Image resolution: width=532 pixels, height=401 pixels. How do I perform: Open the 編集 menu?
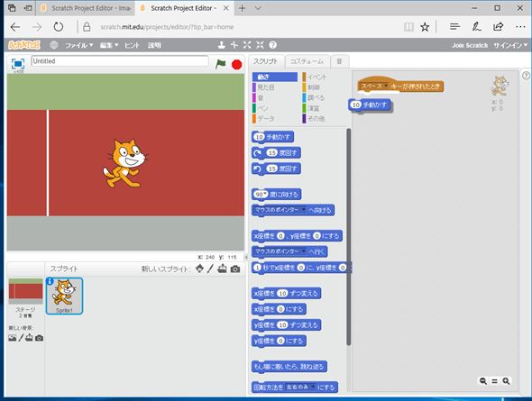(109, 45)
